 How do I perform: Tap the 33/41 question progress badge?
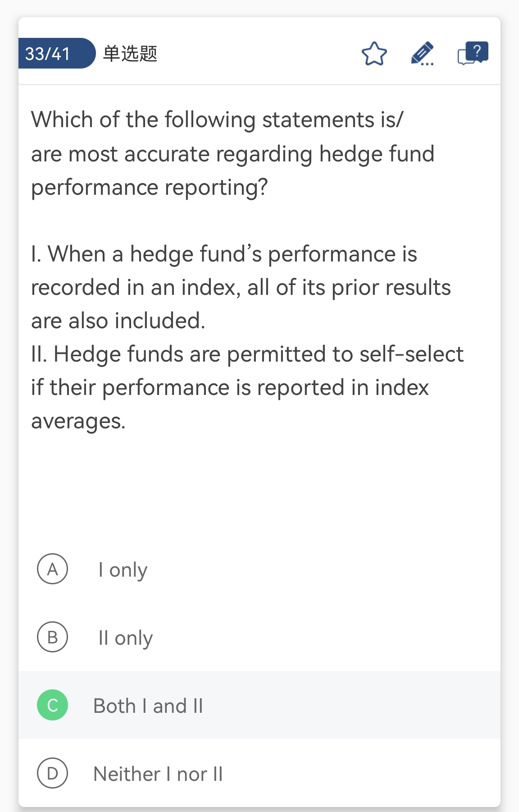(x=49, y=54)
